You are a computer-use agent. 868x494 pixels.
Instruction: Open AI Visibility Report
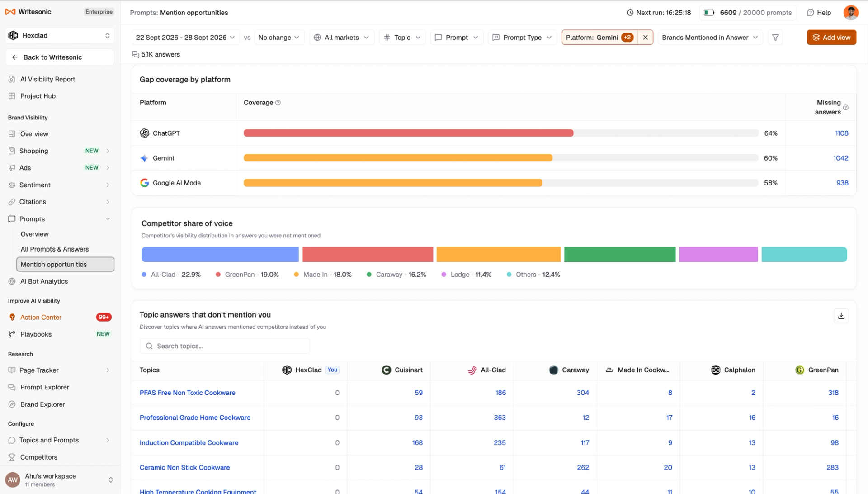47,79
